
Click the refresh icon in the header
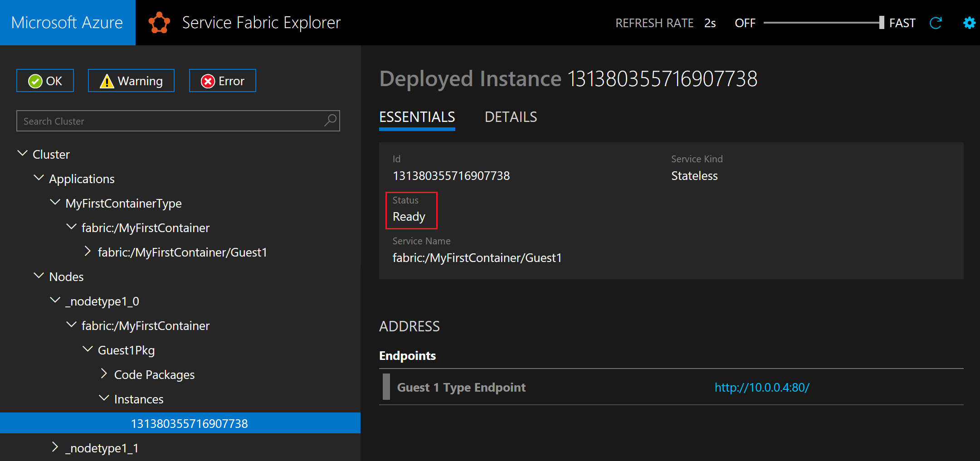[936, 23]
